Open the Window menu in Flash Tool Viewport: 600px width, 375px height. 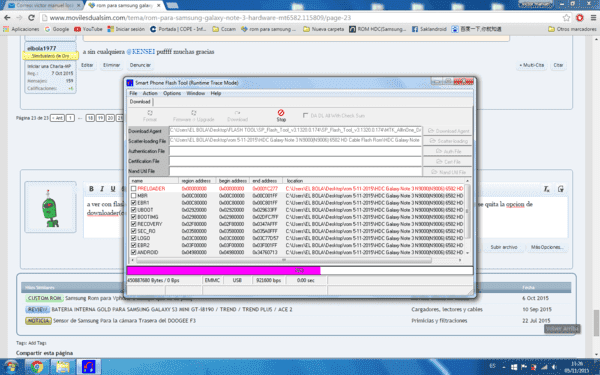196,93
